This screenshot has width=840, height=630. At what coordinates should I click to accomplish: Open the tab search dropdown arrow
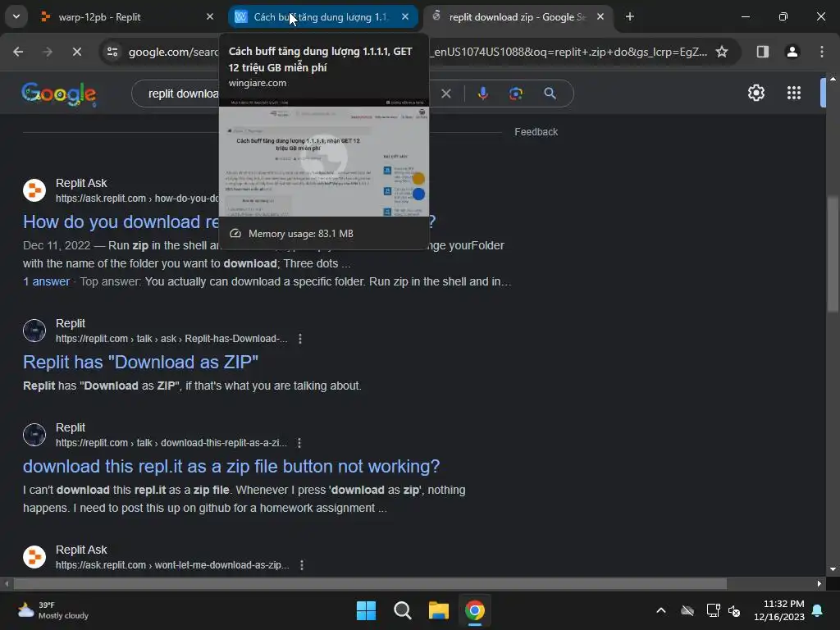[16, 16]
